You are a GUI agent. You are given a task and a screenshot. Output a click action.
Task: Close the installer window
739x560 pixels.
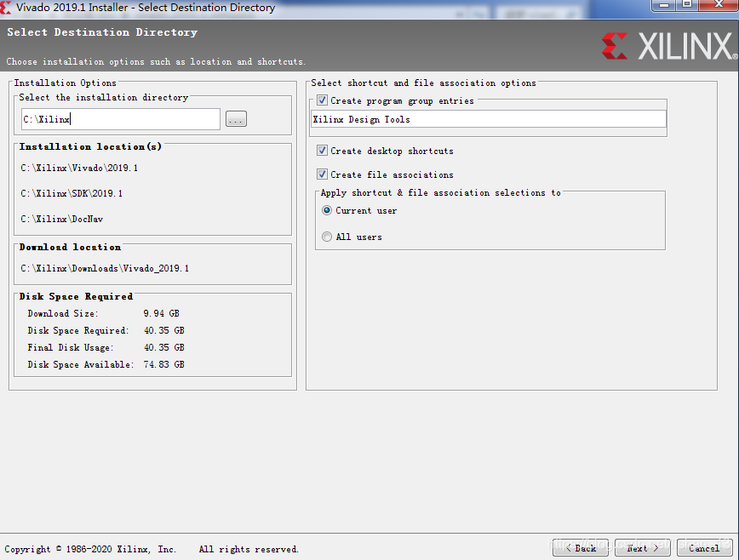(x=719, y=5)
